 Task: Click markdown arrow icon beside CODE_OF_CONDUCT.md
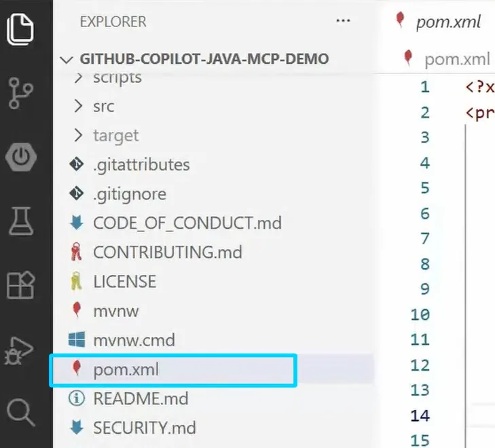coord(77,223)
